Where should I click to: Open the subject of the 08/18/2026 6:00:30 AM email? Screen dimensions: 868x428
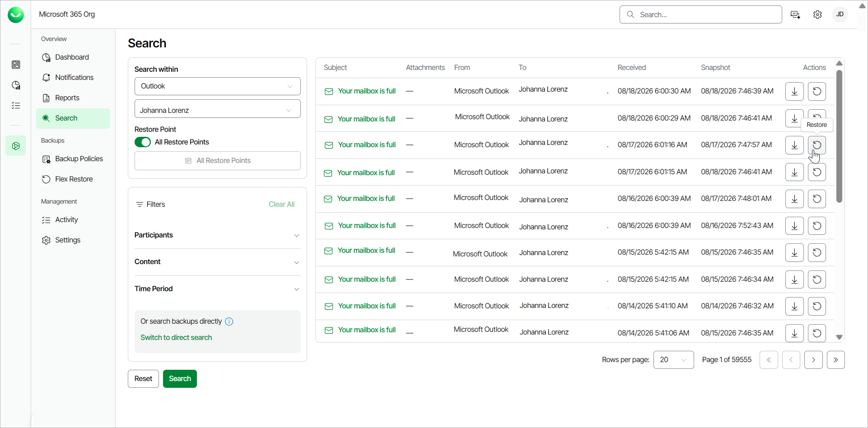pos(367,91)
